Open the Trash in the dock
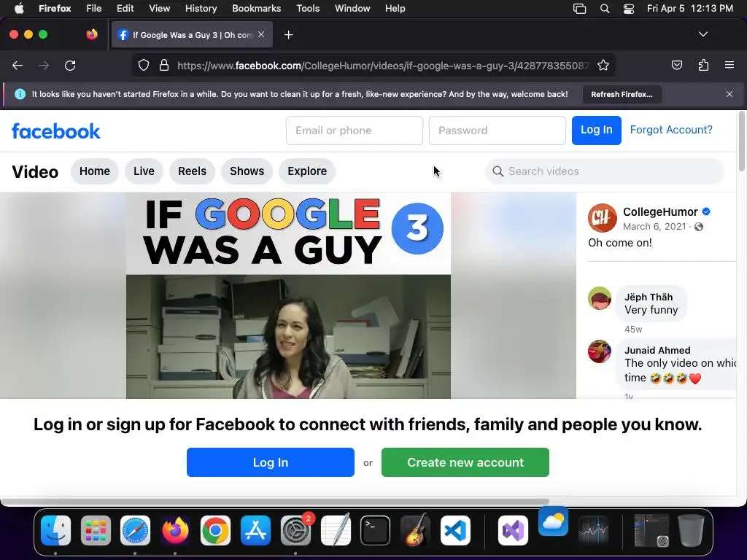Screen dimensions: 747x560 point(692,531)
